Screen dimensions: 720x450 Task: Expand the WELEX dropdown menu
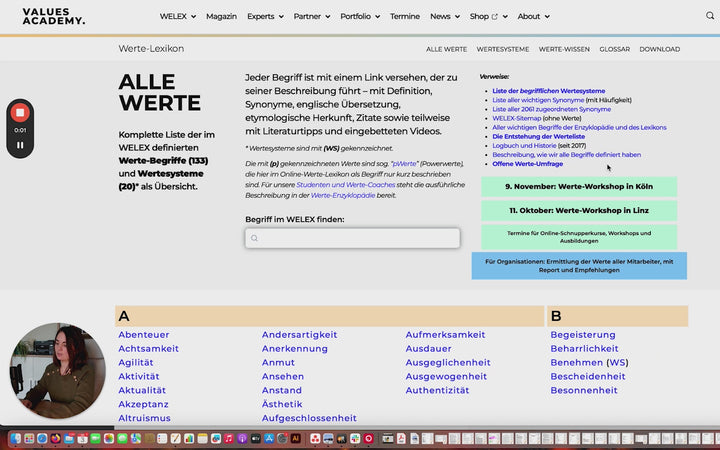tap(178, 17)
